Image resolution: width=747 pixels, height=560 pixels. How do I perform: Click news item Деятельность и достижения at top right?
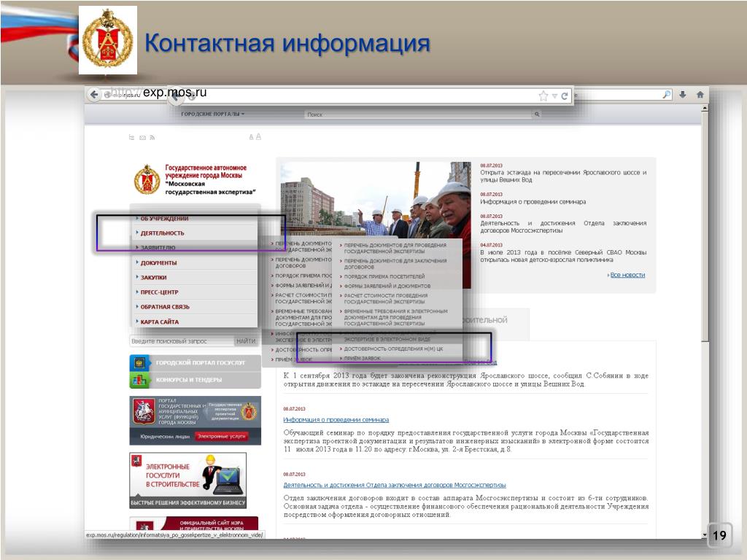(563, 227)
